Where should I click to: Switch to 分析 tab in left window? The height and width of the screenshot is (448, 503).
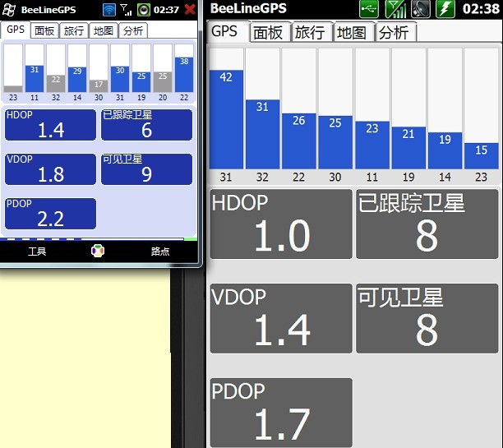click(133, 30)
